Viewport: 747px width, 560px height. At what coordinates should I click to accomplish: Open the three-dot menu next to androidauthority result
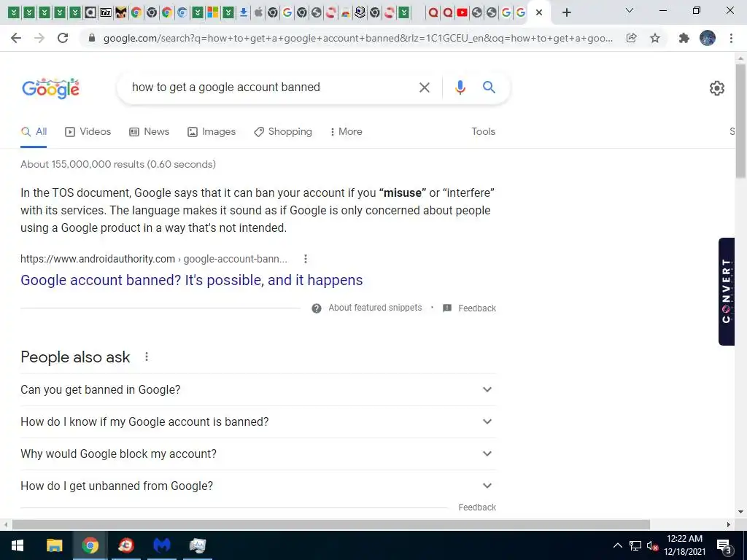pos(306,259)
